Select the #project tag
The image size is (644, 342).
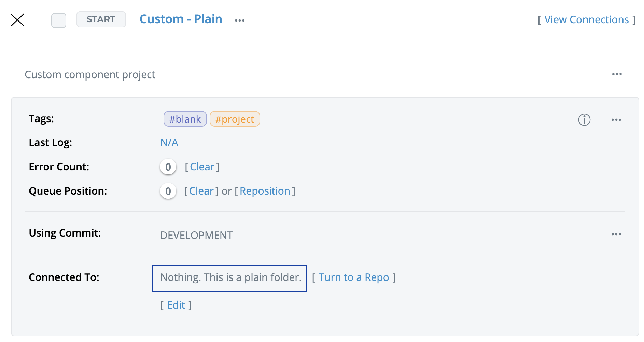(x=235, y=119)
